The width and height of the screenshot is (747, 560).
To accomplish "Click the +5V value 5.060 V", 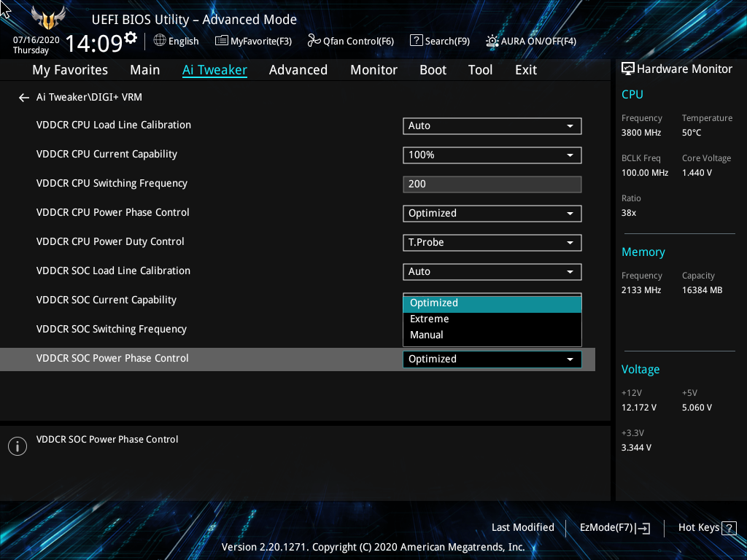I will click(x=697, y=408).
